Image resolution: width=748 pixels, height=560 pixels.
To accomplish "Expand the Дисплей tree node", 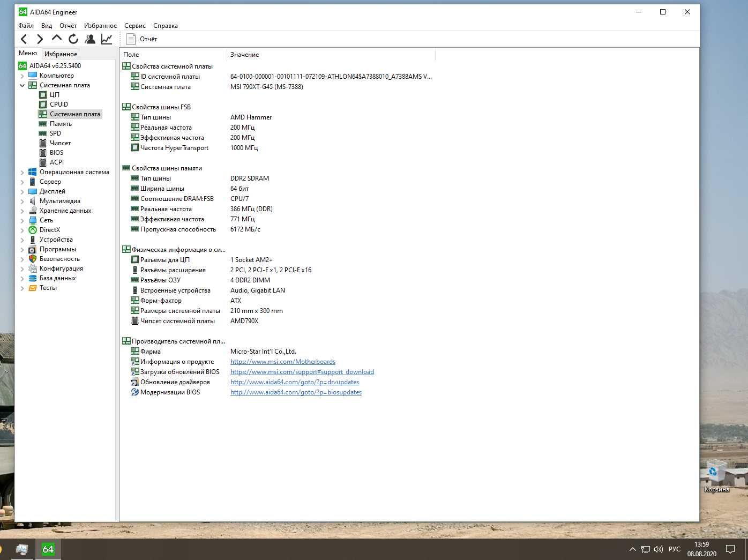I will (22, 191).
